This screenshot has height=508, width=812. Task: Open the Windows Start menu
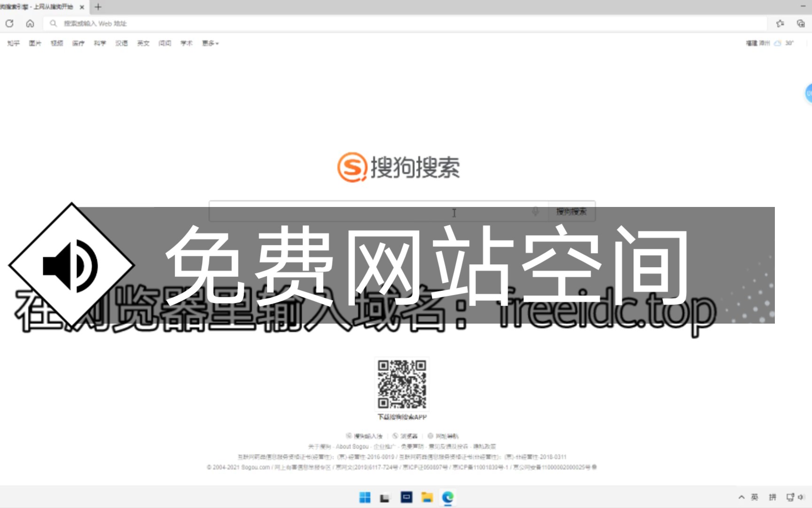tap(365, 497)
